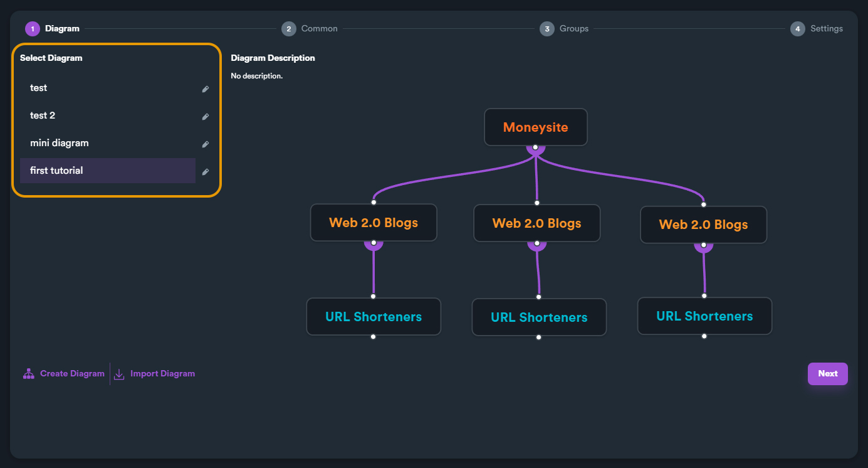This screenshot has width=868, height=468.
Task: Open the Groups step tab
Action: tap(564, 29)
